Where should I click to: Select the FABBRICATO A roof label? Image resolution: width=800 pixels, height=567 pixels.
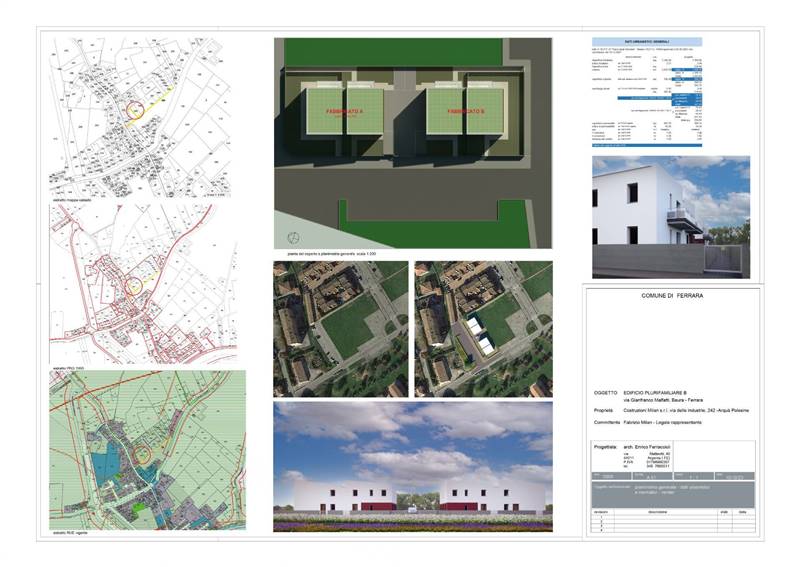coord(349,112)
